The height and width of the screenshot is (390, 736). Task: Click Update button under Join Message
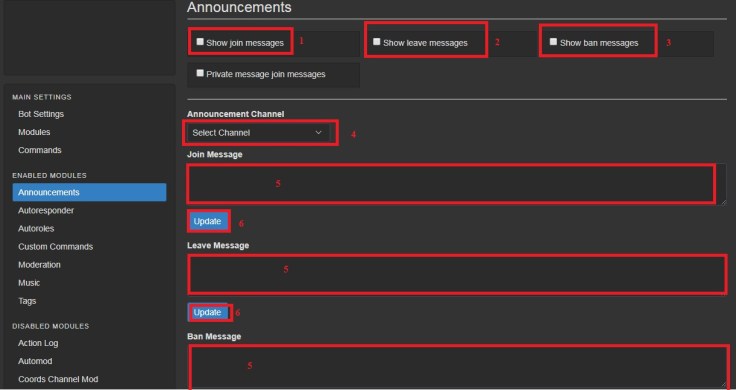[207, 221]
